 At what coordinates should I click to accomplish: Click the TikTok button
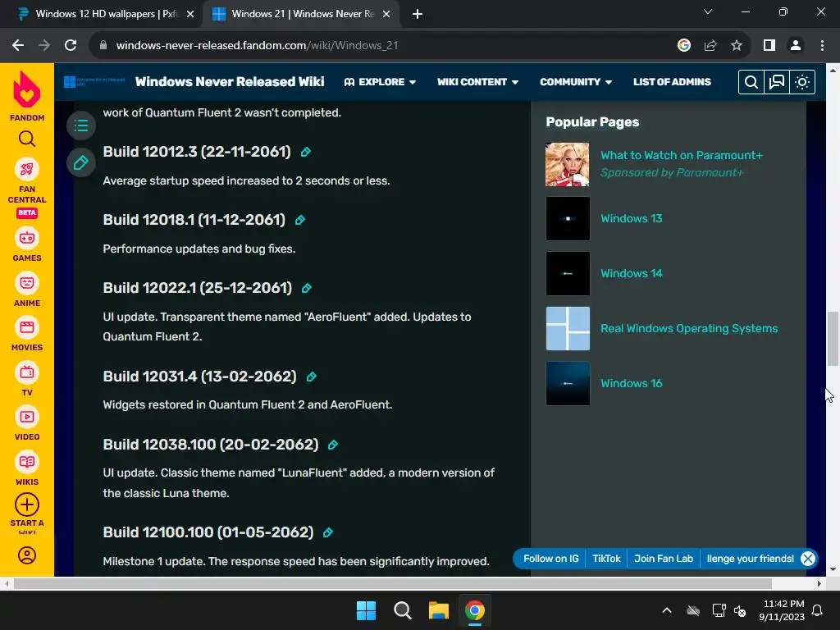pyautogui.click(x=606, y=559)
